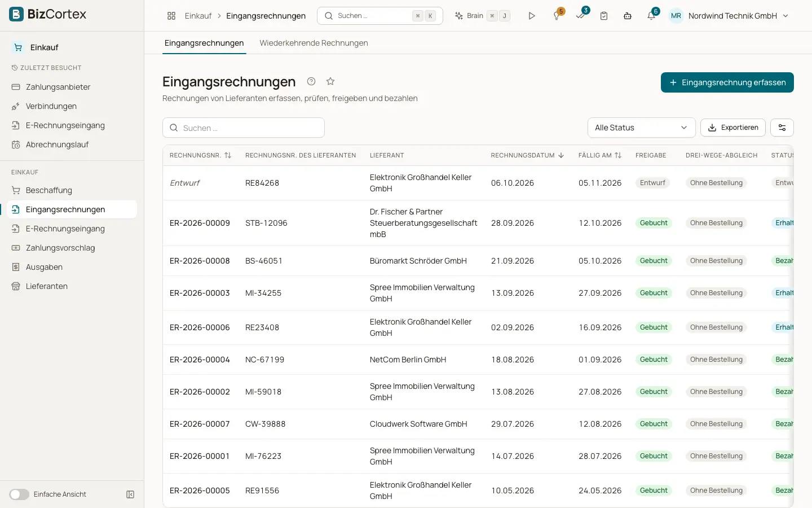The width and height of the screenshot is (812, 508).
Task: Open the clipboard checklist icon in the top bar
Action: tap(604, 16)
